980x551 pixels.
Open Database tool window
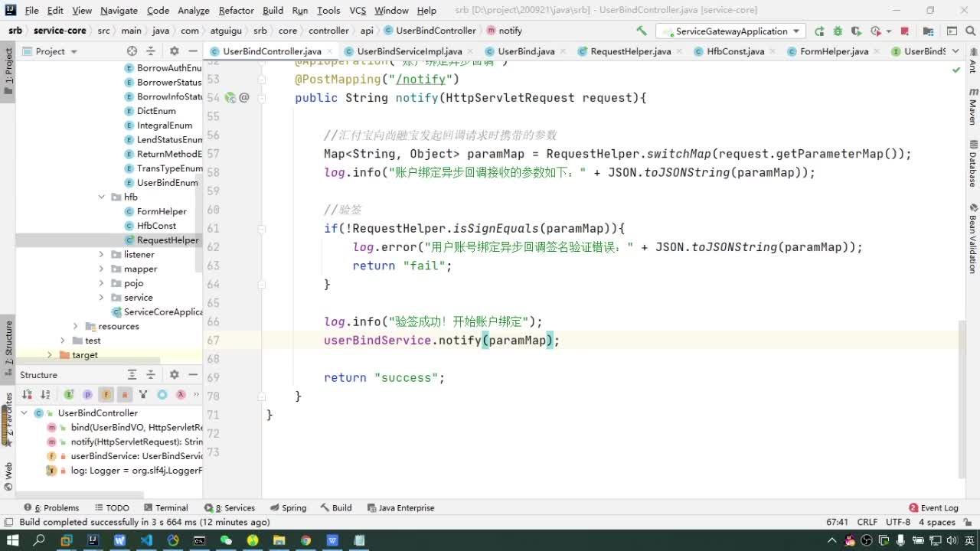[973, 163]
